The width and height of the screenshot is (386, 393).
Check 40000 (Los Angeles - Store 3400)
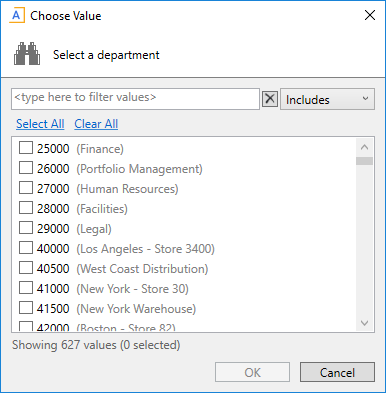[26, 248]
